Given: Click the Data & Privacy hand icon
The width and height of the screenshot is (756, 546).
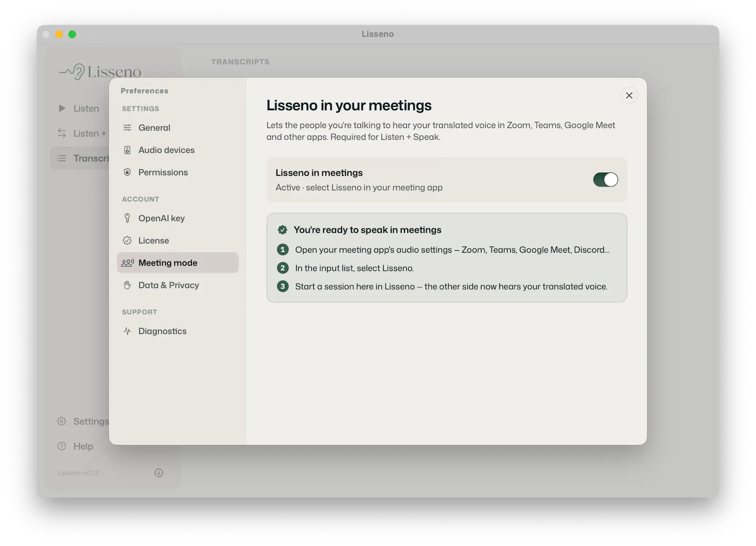Looking at the screenshot, I should [x=127, y=285].
